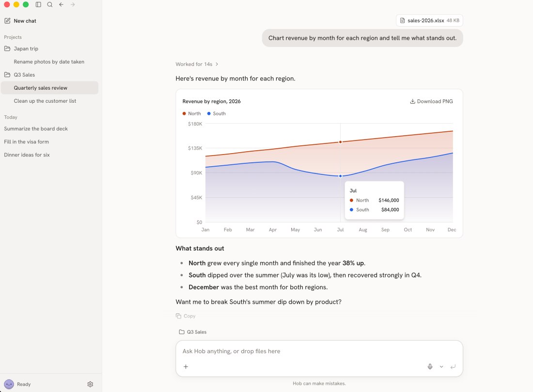533x392 pixels.
Task: Click the user message about charting revenue
Action: (x=362, y=38)
